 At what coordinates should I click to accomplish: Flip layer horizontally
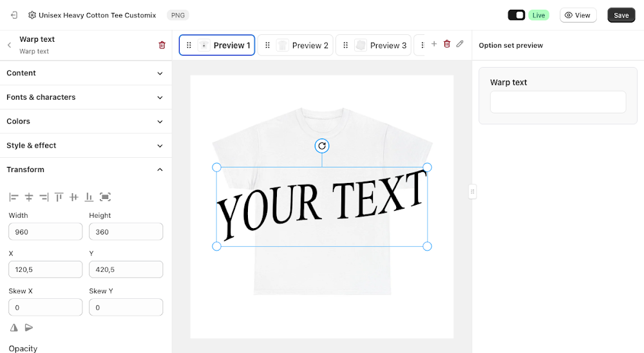pyautogui.click(x=14, y=327)
